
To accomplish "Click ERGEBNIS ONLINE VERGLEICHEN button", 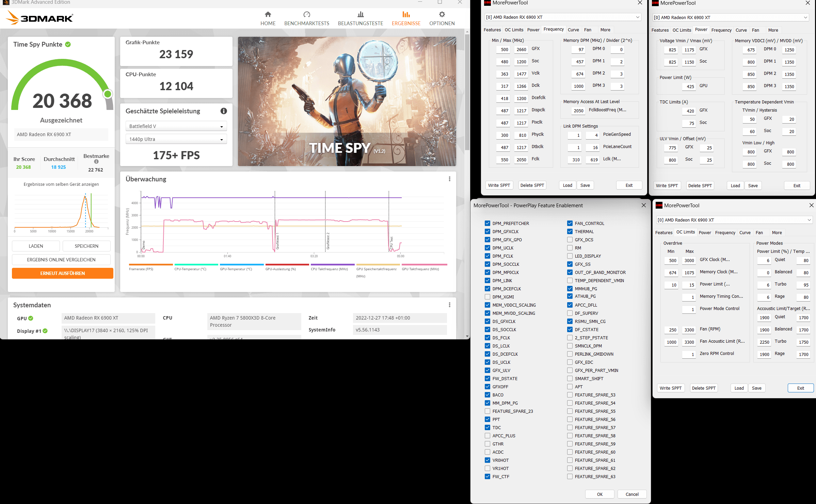I will coord(61,260).
